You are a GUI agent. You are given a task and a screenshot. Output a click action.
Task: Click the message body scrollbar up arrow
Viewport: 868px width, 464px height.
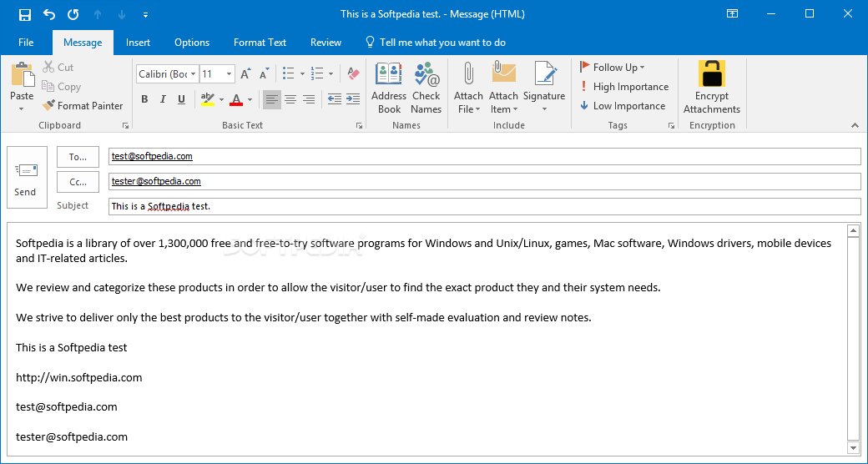[853, 230]
